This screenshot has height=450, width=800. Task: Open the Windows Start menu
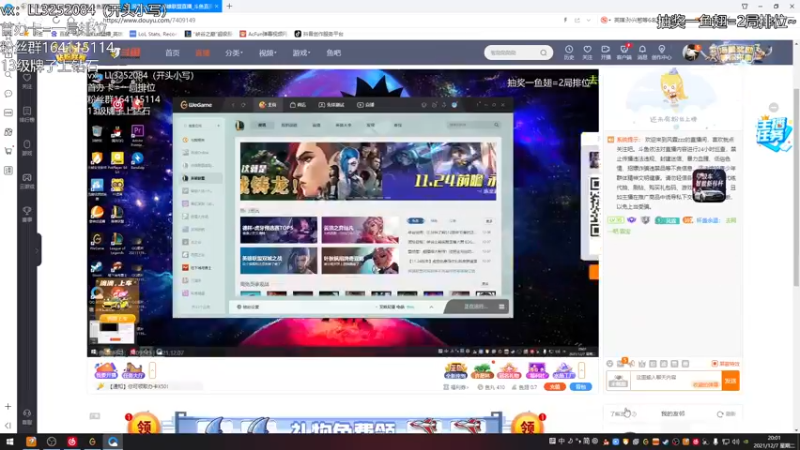(x=10, y=442)
